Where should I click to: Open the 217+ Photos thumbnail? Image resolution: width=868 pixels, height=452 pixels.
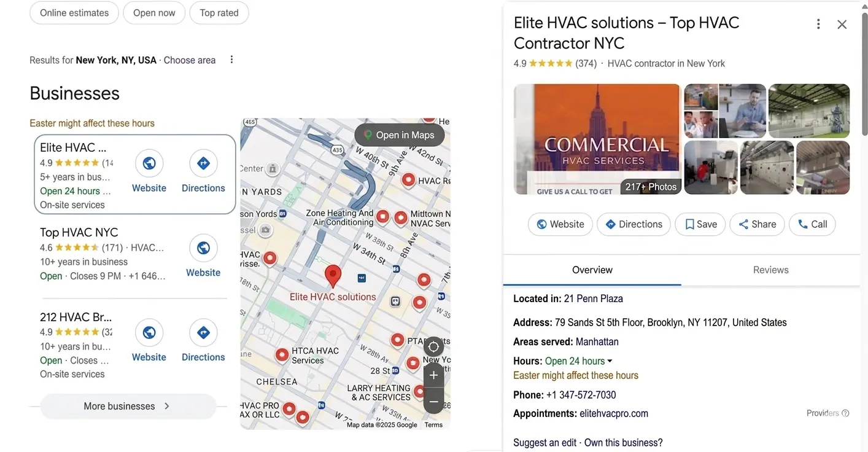coord(651,186)
